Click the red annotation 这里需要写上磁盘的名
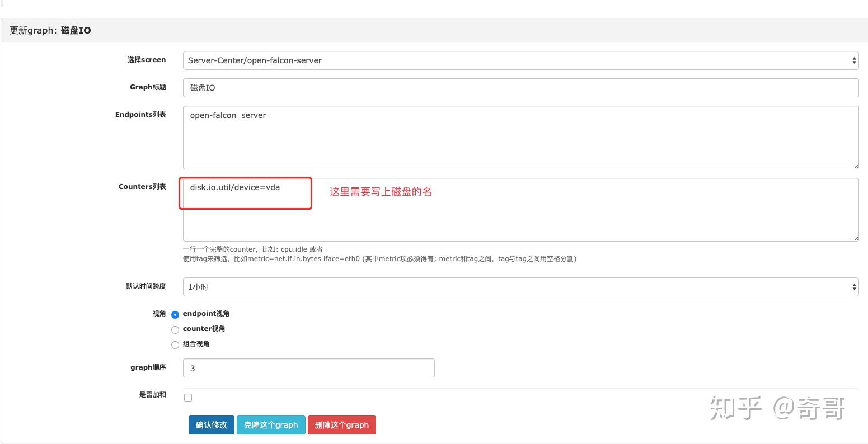 click(x=380, y=192)
